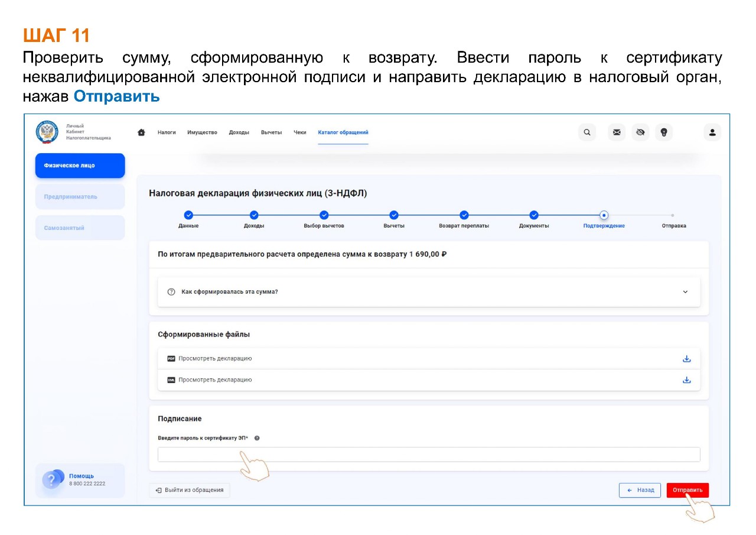The height and width of the screenshot is (535, 756).
Task: Open search via magnifier icon
Action: click(586, 132)
